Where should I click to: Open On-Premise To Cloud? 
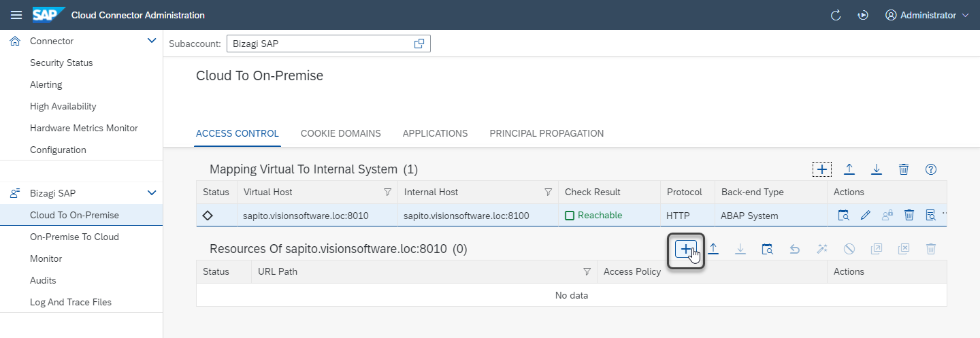74,237
